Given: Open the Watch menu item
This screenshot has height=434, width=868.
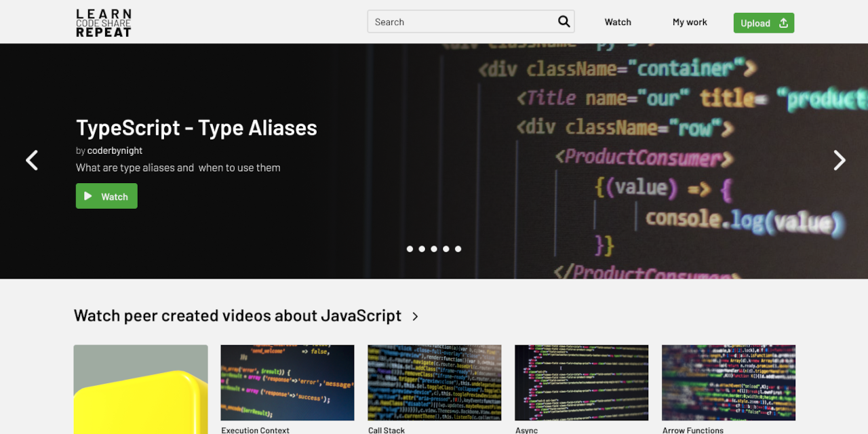Looking at the screenshot, I should pos(617,22).
